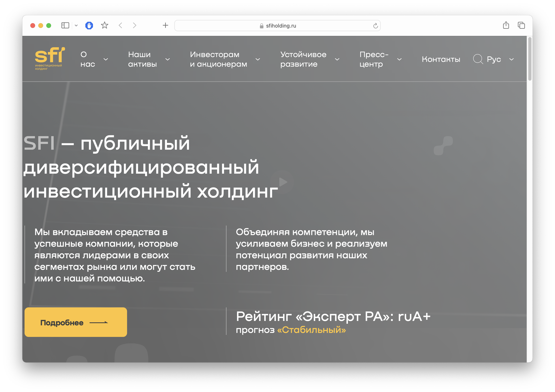Reload the page via the refresh icon
This screenshot has height=392, width=555.
tap(375, 26)
